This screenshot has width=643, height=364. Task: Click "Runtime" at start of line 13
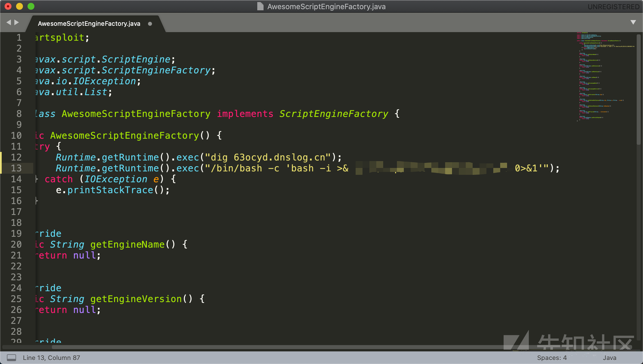(76, 168)
